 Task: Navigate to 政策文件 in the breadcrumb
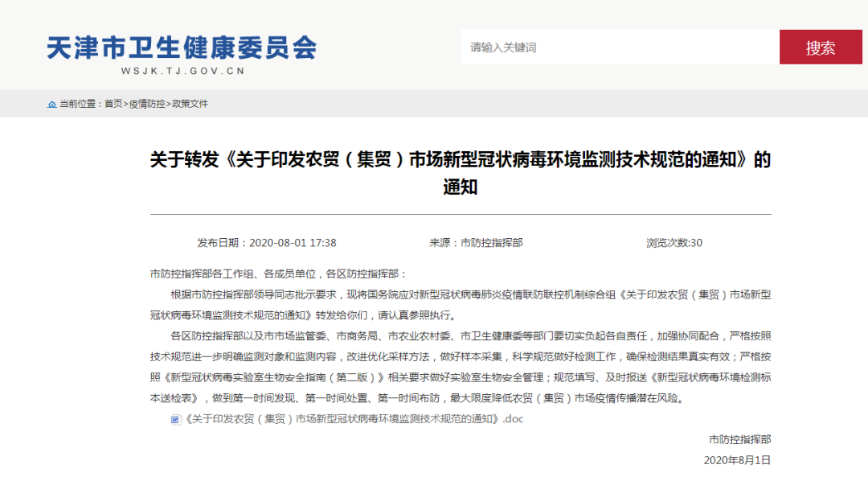tap(190, 104)
